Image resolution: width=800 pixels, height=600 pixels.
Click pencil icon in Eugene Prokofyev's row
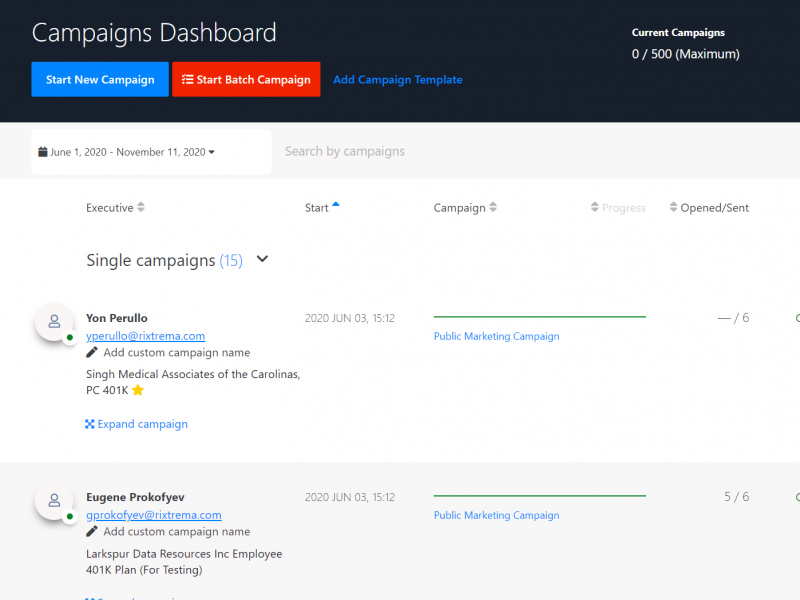tap(92, 532)
